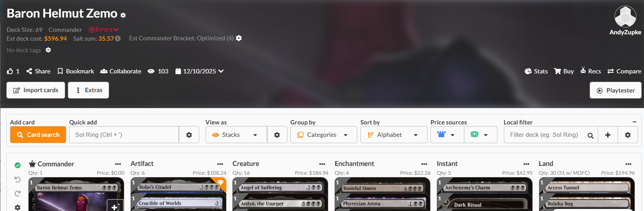Open the Sort by Alphabet dropdown
Image resolution: width=644 pixels, height=211 pixels.
coord(394,135)
